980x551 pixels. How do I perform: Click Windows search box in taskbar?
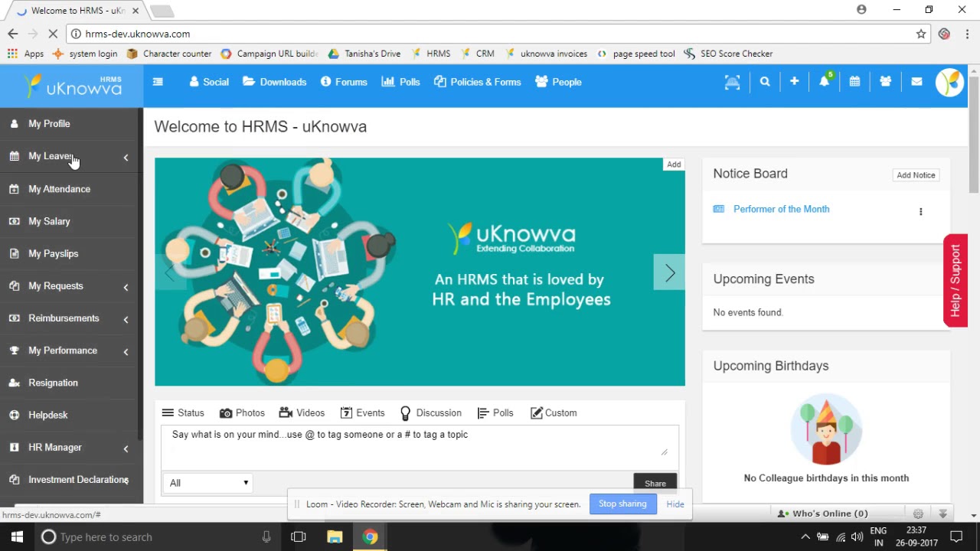[x=157, y=536]
